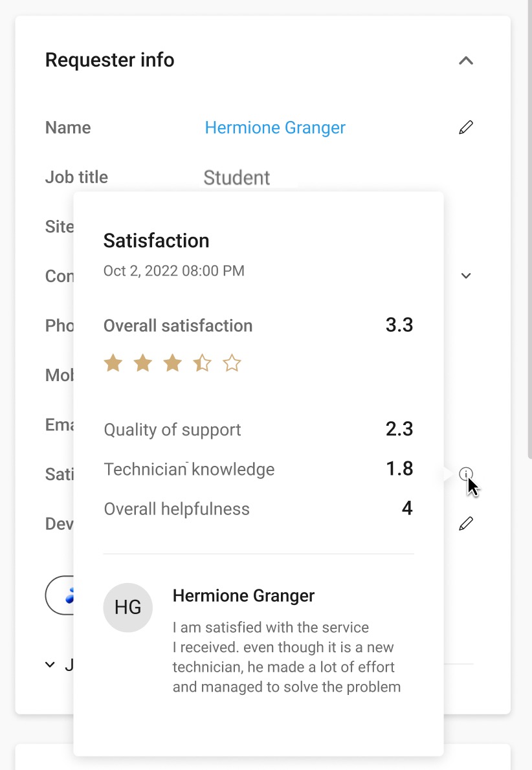Click the third filled star
This screenshot has width=532, height=770.
pos(172,364)
